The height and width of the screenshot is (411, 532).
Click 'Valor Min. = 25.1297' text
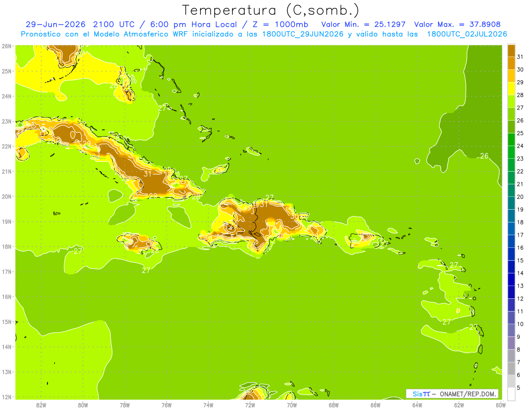(363, 24)
